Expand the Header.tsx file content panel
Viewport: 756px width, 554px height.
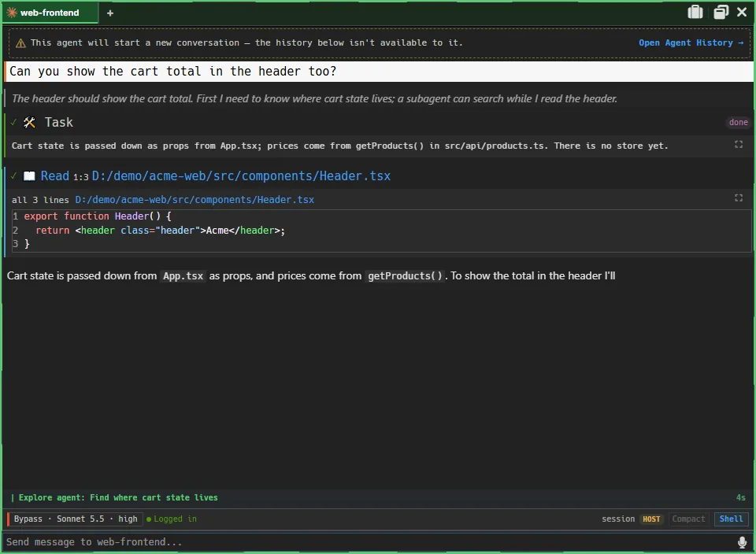(738, 198)
